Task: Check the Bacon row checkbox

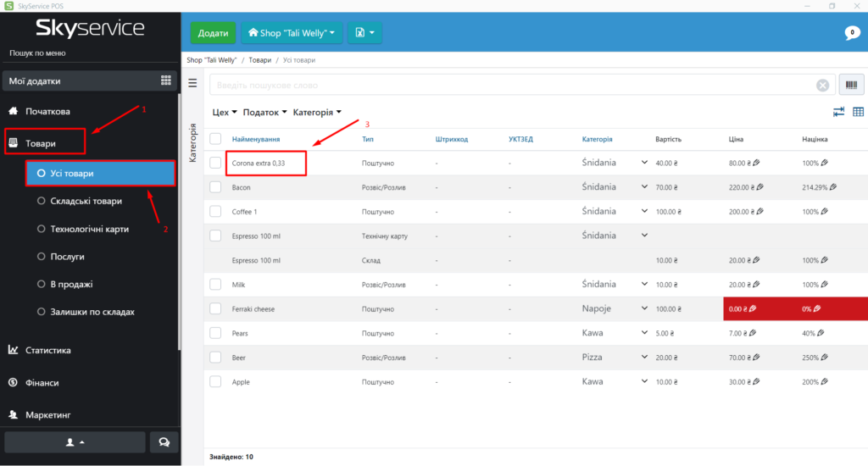Action: [215, 187]
